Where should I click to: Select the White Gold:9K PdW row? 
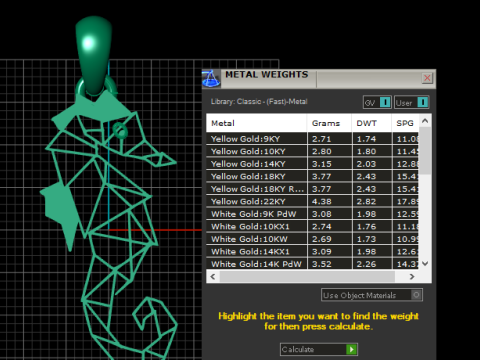click(313, 214)
